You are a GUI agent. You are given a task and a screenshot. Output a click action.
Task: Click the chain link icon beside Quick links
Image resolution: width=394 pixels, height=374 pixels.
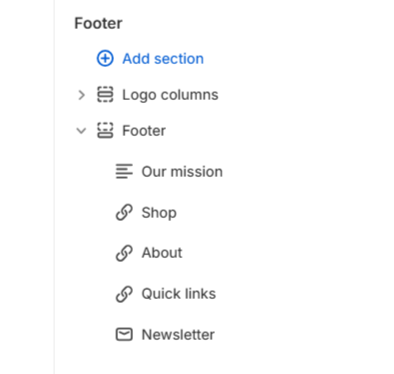coord(124,294)
